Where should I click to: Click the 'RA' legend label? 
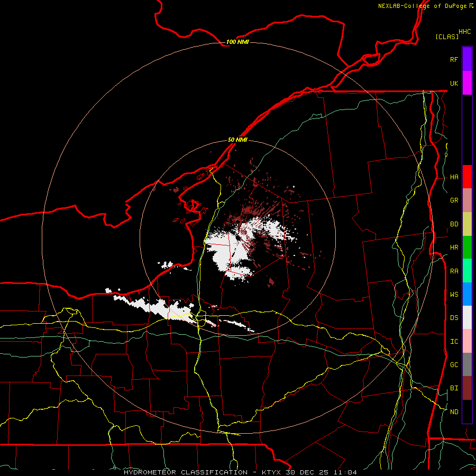point(454,271)
